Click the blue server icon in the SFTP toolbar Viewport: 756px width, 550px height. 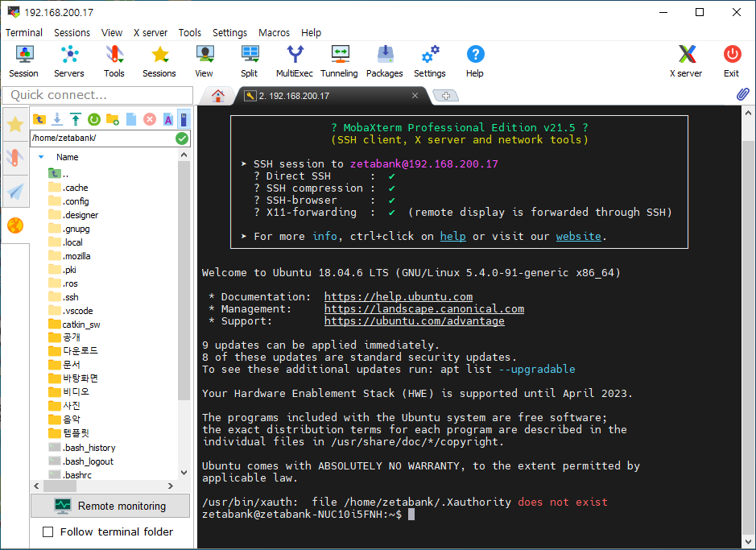click(x=184, y=119)
